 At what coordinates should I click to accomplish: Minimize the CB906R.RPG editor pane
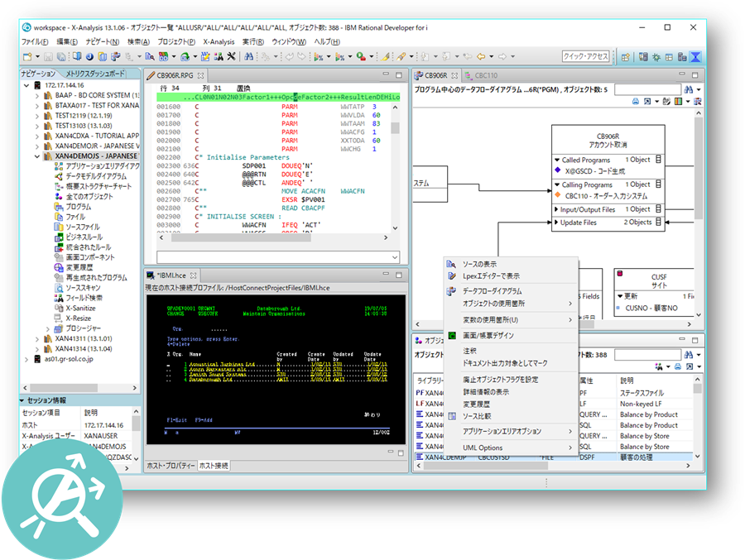click(386, 74)
